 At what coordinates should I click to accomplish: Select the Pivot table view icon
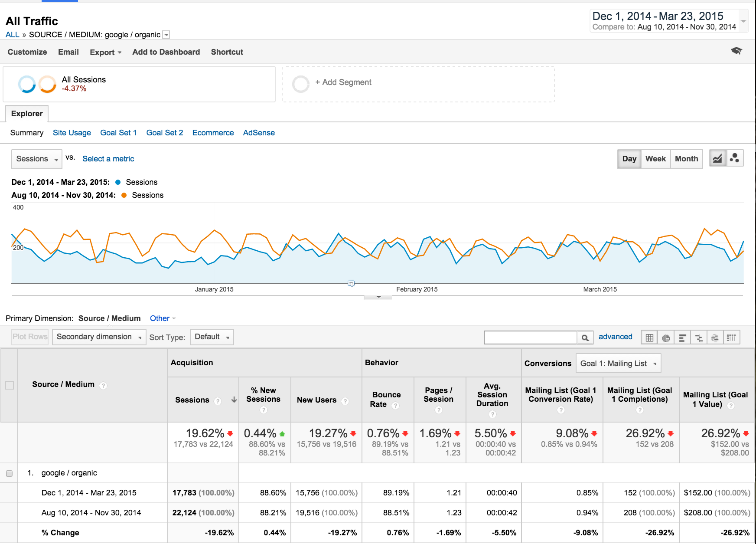click(x=731, y=338)
